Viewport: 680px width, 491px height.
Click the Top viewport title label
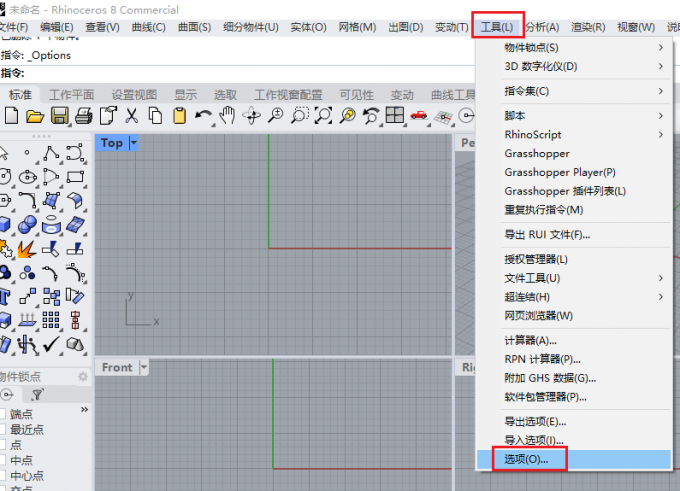[111, 143]
